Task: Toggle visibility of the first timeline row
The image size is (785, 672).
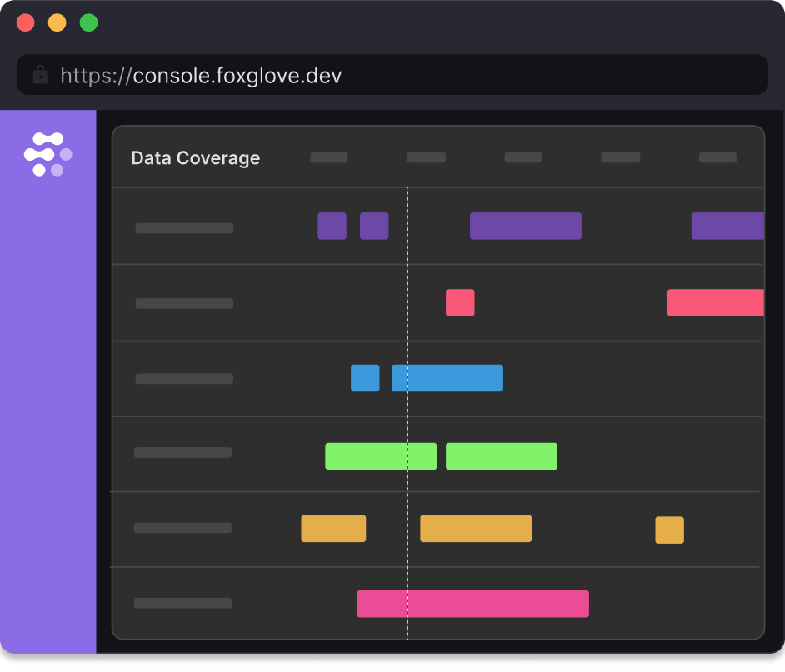Action: tap(183, 227)
